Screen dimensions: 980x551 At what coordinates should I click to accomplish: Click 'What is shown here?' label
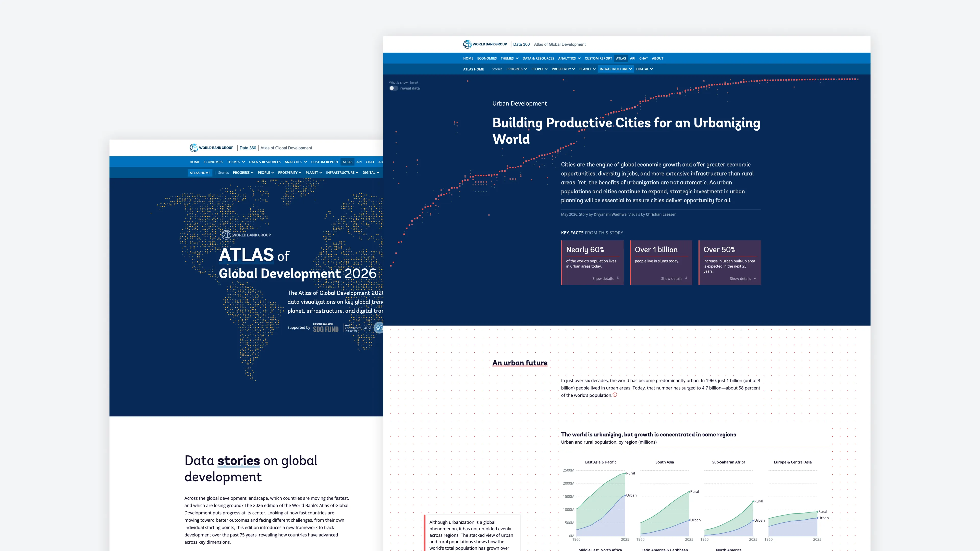click(403, 82)
